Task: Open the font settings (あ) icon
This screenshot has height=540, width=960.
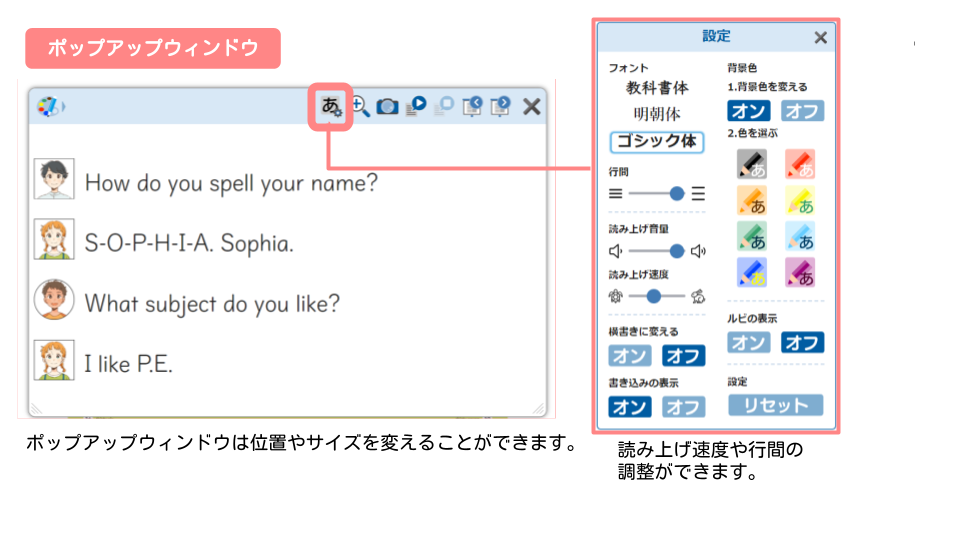Action: (331, 106)
